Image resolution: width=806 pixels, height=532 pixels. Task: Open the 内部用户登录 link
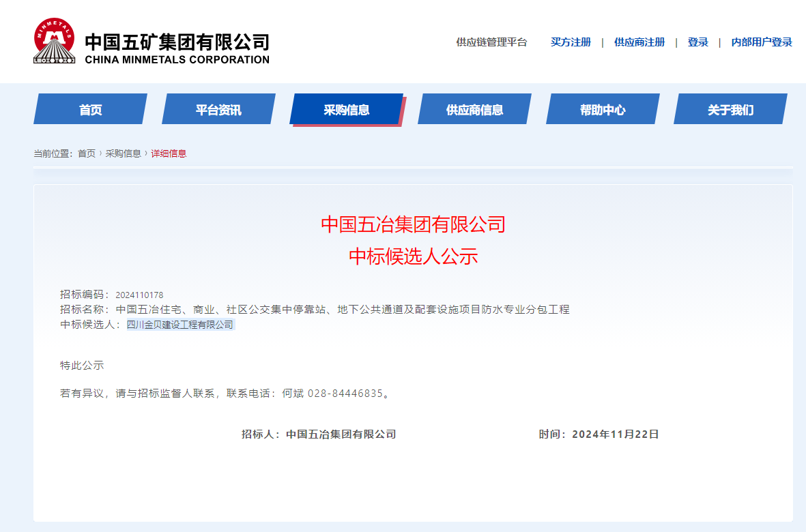(x=762, y=42)
